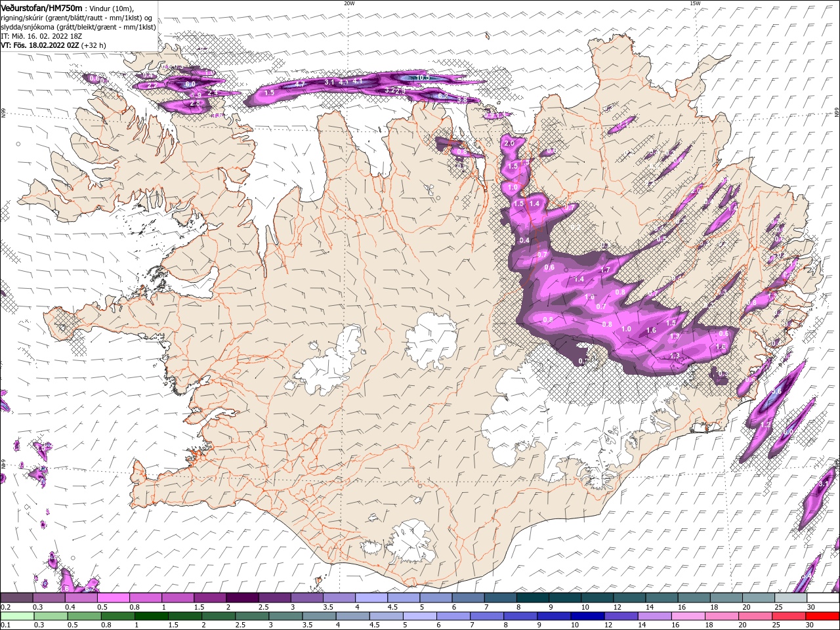Click the 2.0 precipitation value label
Screen dimensions: 840x630
click(509, 143)
